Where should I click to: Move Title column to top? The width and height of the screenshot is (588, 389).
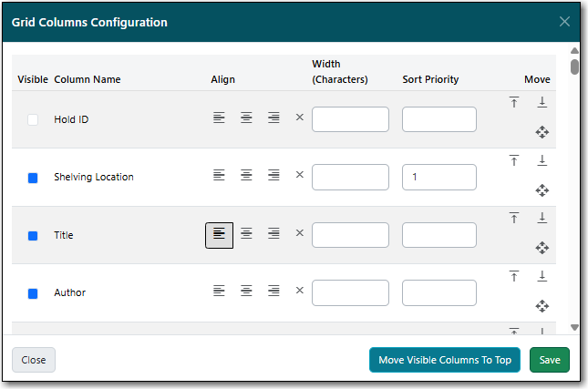pyautogui.click(x=514, y=218)
